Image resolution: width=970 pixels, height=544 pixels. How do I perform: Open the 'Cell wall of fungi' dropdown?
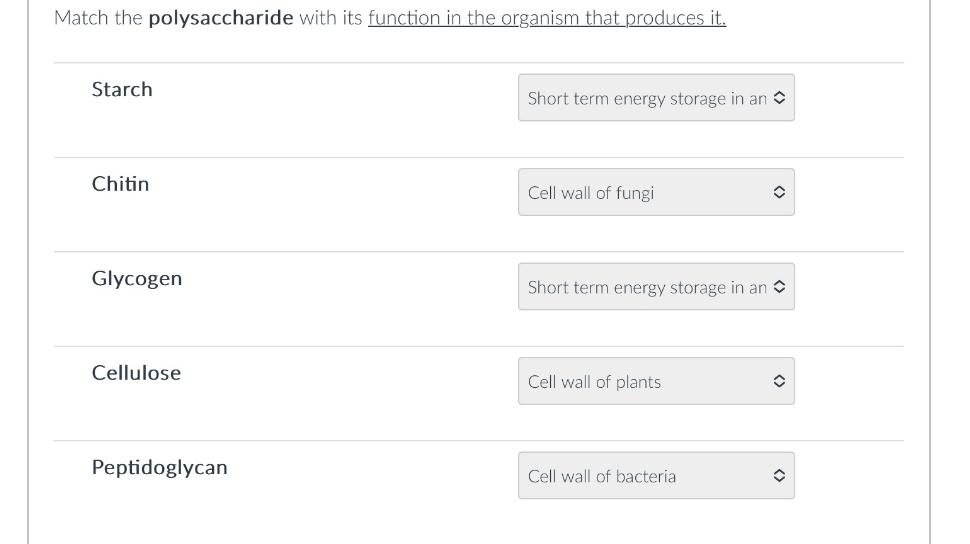tap(656, 192)
